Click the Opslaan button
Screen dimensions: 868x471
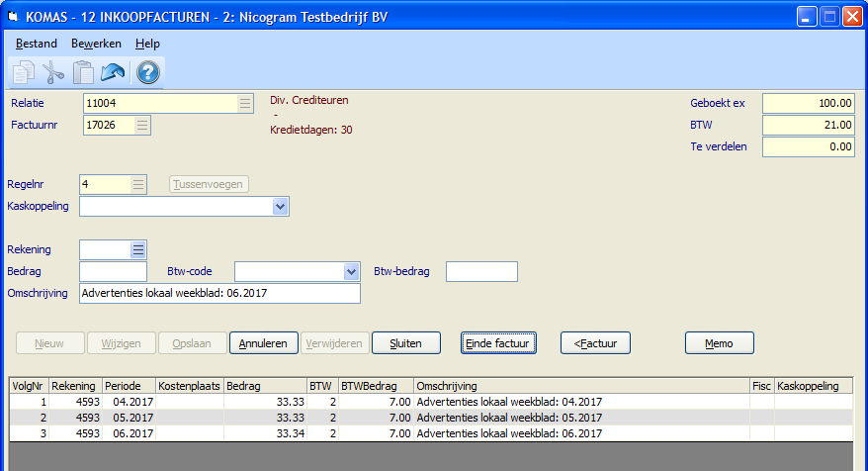tap(192, 343)
